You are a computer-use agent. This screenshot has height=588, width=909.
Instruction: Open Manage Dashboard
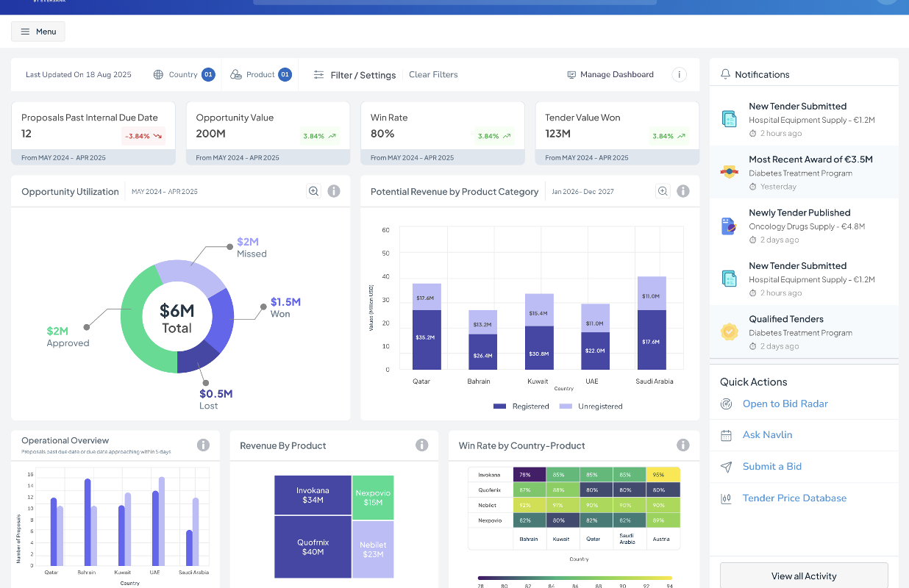click(x=610, y=74)
